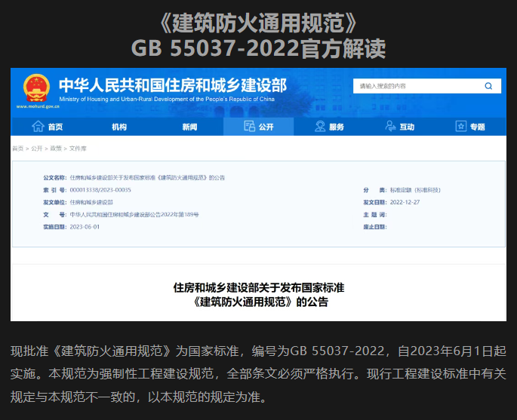Click the 专题 star icon

(x=461, y=126)
